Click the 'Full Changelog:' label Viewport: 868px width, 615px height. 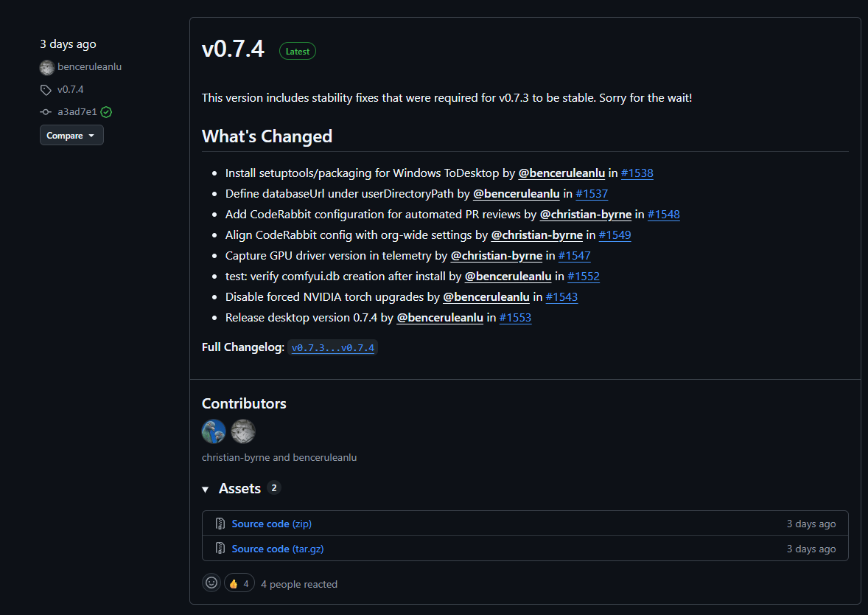click(243, 347)
